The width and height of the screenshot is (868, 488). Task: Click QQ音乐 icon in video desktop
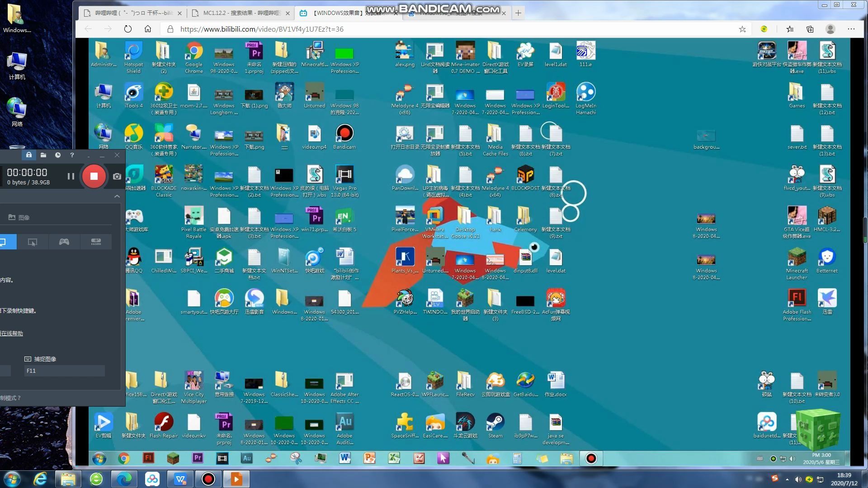coord(133,137)
